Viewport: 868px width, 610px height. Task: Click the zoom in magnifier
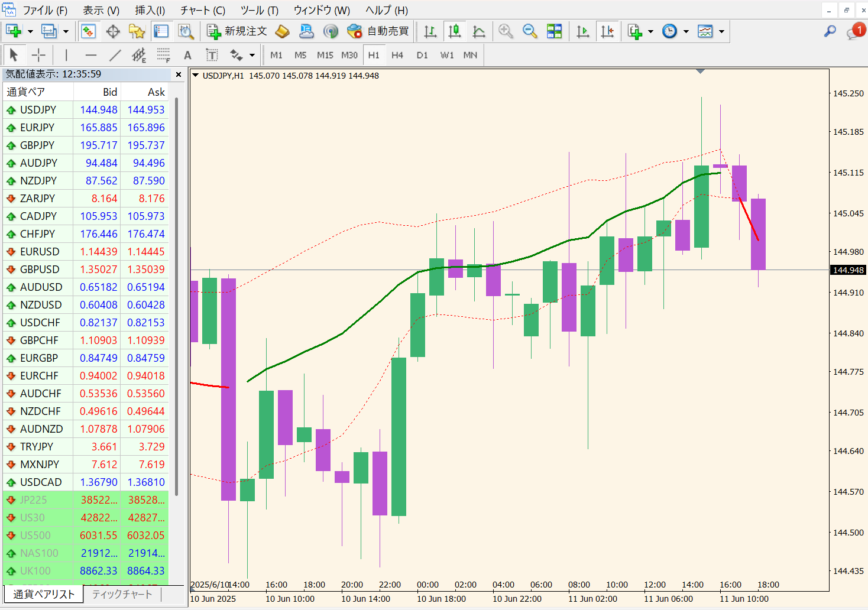[x=506, y=31]
